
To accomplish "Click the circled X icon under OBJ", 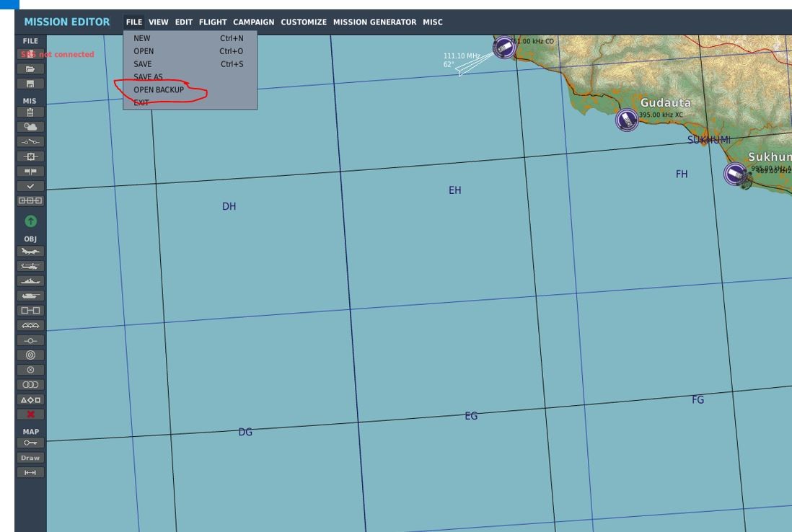I will pyautogui.click(x=30, y=370).
